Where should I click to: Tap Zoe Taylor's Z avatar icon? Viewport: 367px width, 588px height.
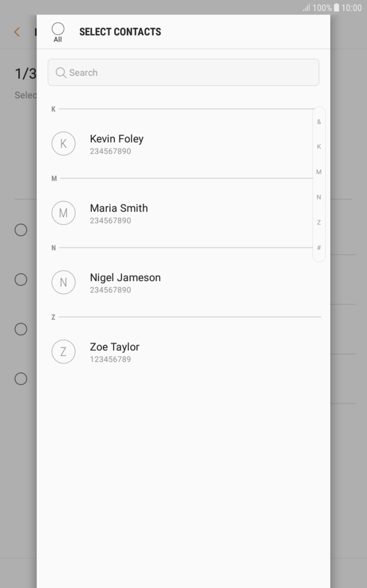pyautogui.click(x=63, y=352)
